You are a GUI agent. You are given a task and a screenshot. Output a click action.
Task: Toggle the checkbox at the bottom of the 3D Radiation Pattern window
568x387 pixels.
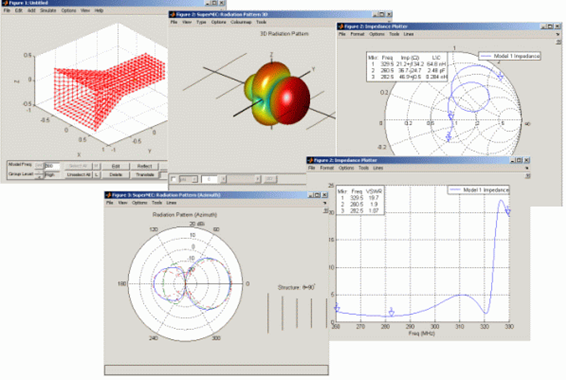click(174, 179)
